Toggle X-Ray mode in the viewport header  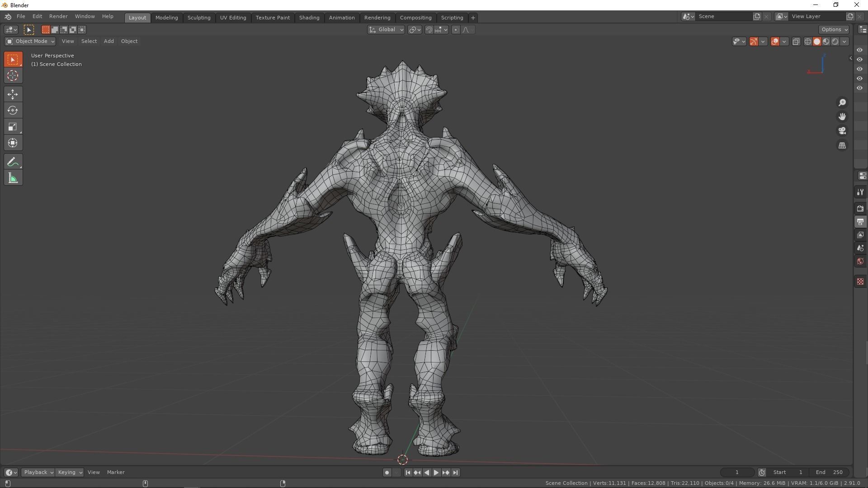(x=796, y=41)
